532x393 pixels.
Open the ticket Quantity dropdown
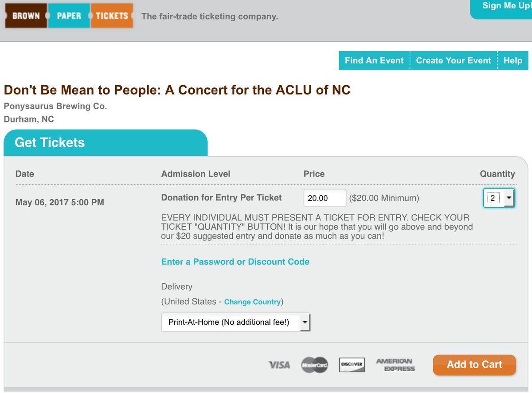[499, 198]
